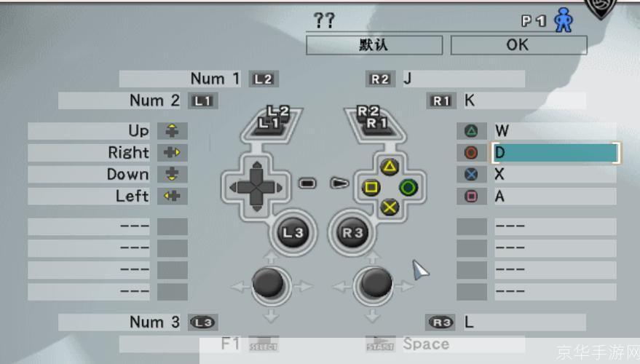Select the A binding field for Square
Screen dimensions: 640x364
(x=556, y=196)
